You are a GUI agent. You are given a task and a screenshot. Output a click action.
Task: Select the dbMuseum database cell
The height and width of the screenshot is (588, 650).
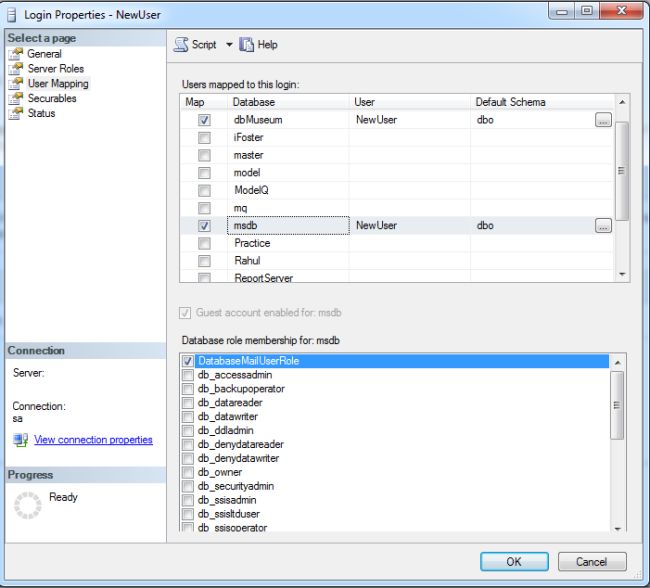[288, 120]
